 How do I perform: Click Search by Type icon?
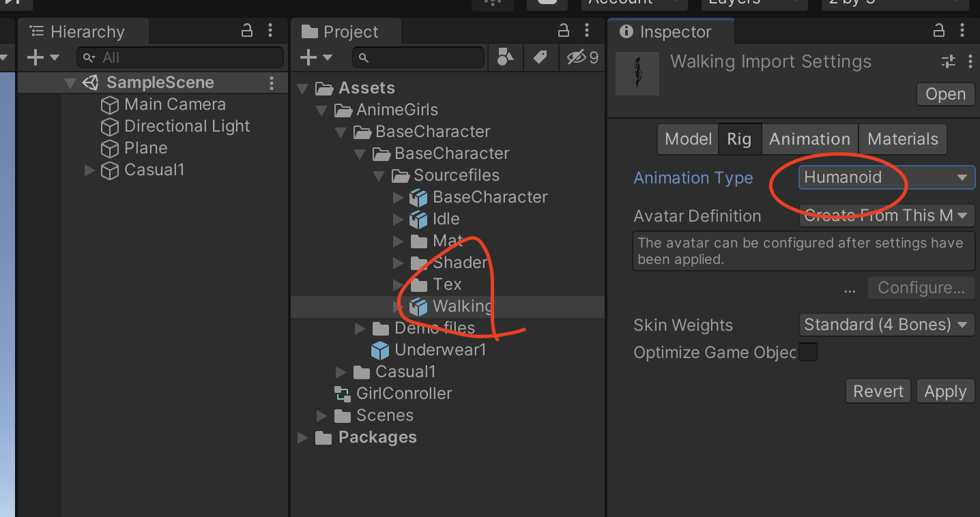click(505, 58)
